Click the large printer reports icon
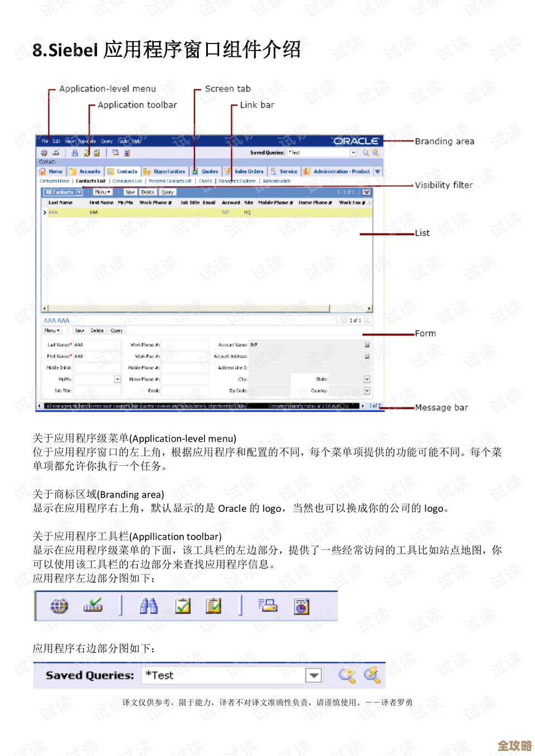The width and height of the screenshot is (535, 756). click(268, 606)
